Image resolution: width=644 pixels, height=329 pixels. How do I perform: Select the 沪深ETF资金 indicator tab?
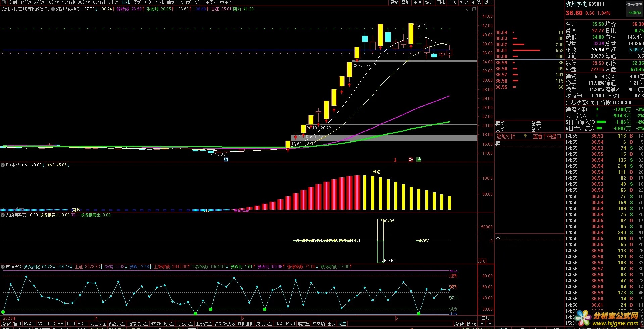tap(163, 324)
